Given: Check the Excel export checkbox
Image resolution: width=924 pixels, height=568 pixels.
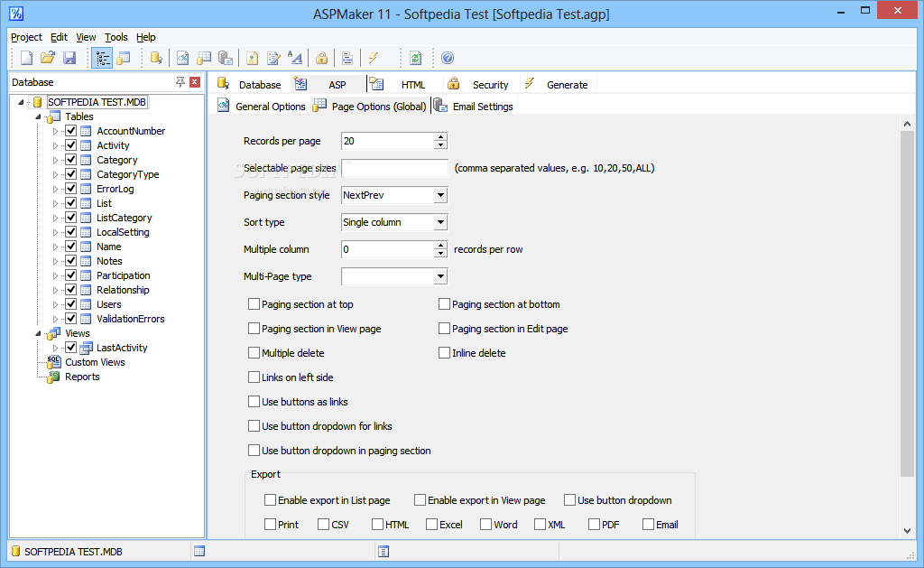Looking at the screenshot, I should click(x=432, y=525).
